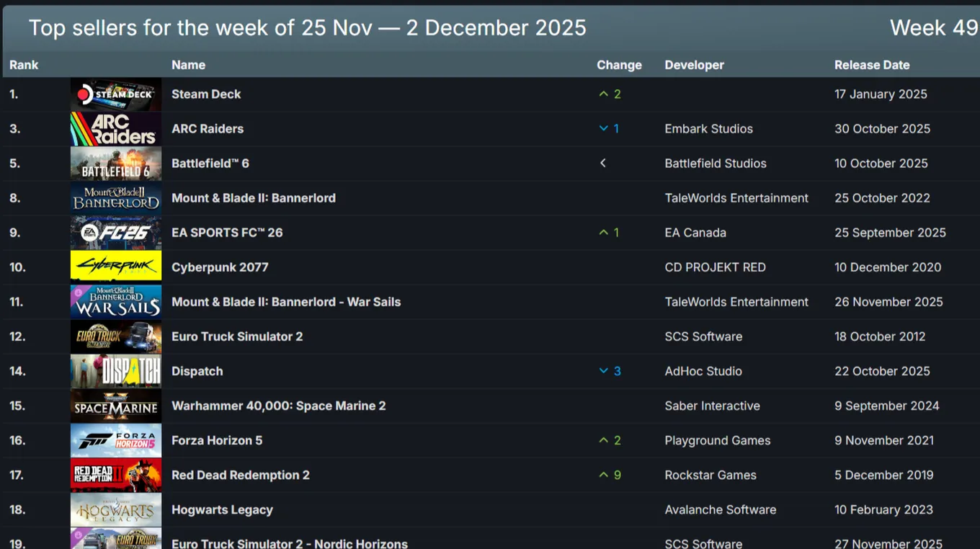Viewport: 980px width, 549px height.
Task: Sort by the Change column header
Action: (x=619, y=65)
